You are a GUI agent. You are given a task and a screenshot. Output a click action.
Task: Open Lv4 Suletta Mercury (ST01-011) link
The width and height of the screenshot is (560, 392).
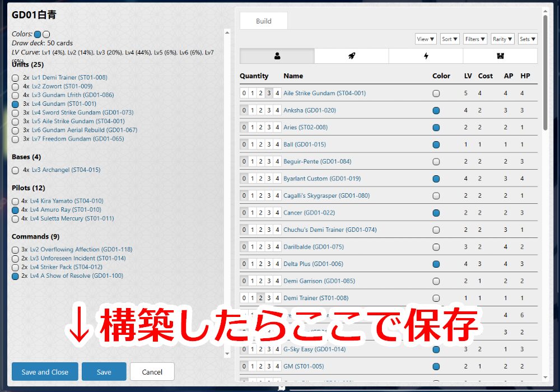[72, 218]
